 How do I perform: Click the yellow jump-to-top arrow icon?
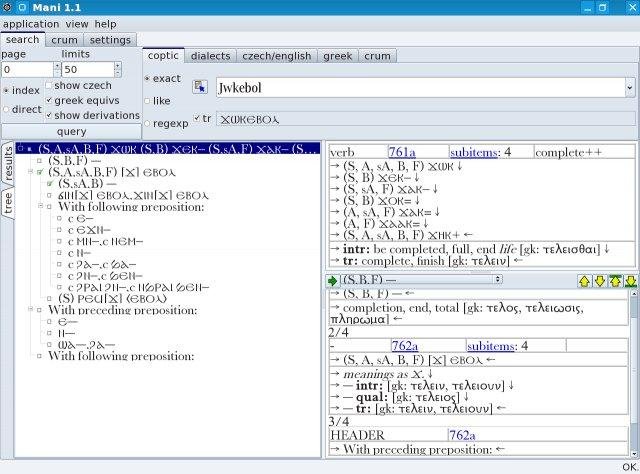click(x=615, y=281)
